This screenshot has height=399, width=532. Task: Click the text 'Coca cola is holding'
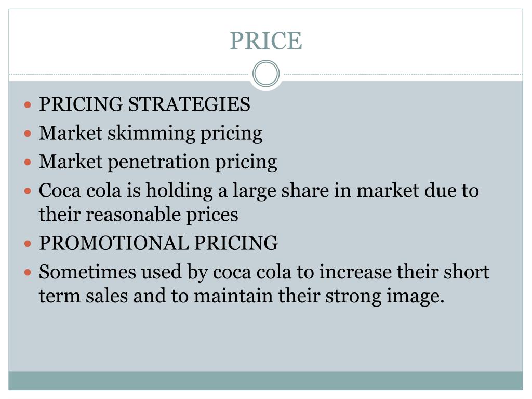coord(126,191)
